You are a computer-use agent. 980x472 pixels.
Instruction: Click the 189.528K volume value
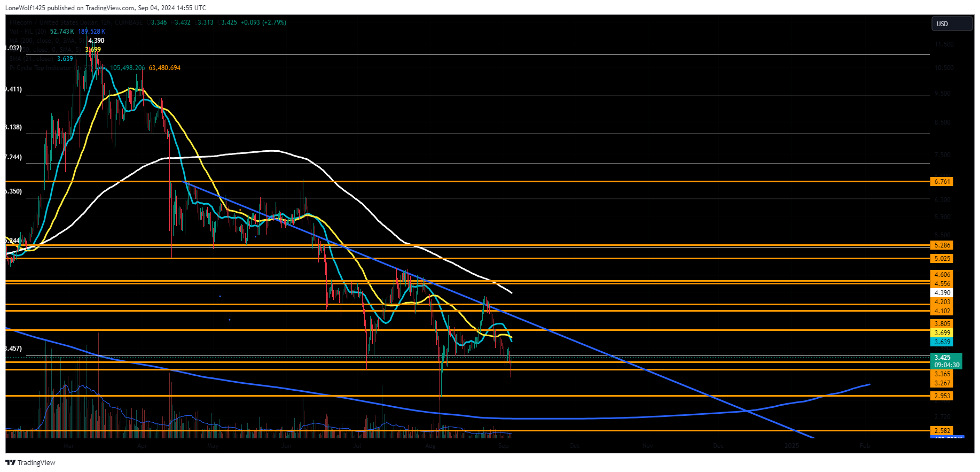point(91,32)
